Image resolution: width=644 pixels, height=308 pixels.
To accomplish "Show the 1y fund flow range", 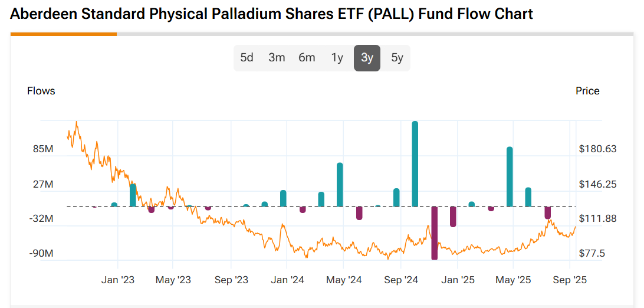I will (x=337, y=58).
